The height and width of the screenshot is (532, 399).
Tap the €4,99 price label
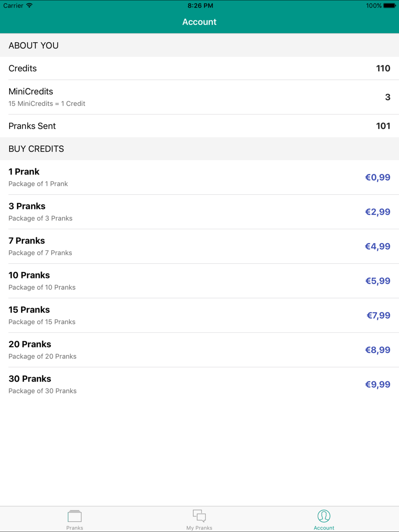(x=377, y=246)
